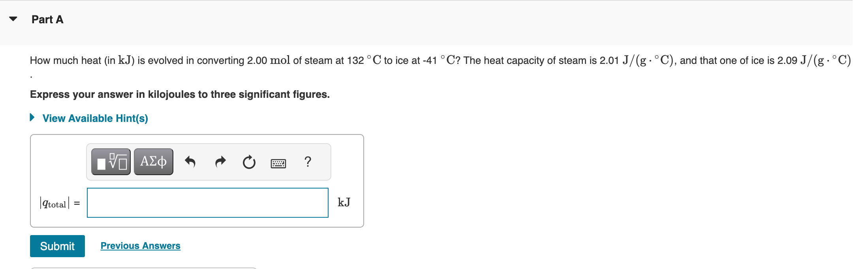Redo the last equation edit
This screenshot has height=269, width=868.
click(220, 162)
